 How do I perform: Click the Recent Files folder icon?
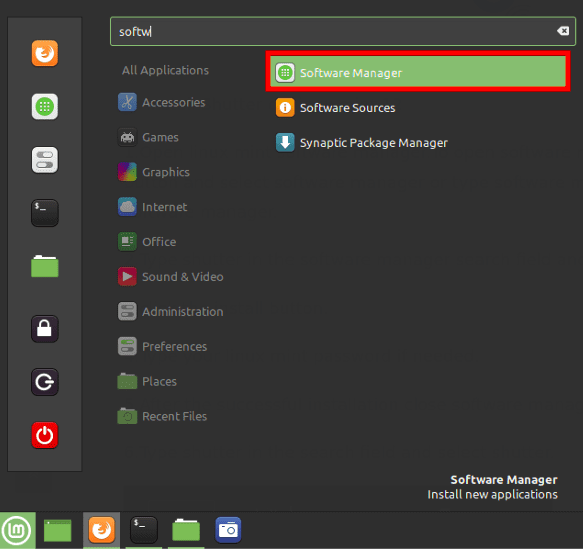click(127, 416)
